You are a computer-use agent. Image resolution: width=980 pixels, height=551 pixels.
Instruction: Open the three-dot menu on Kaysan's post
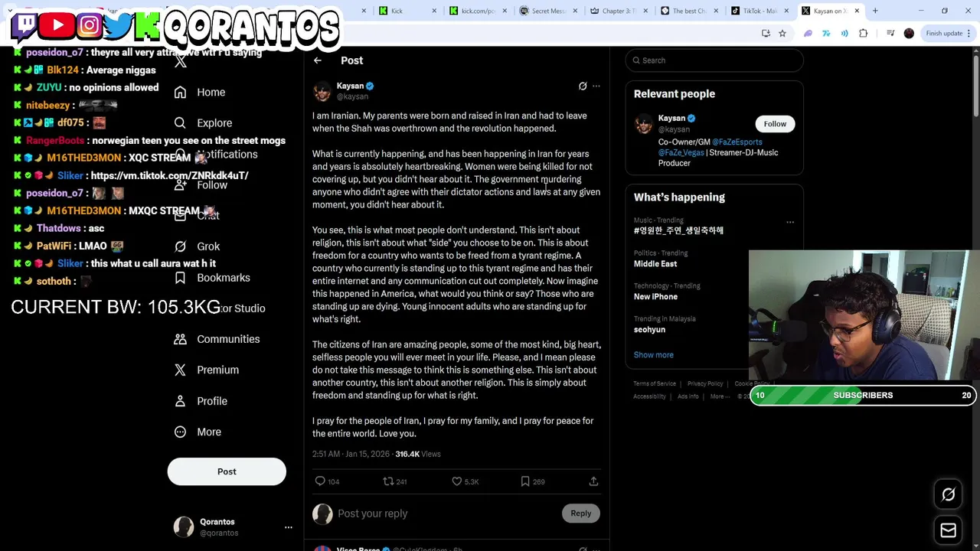click(596, 86)
